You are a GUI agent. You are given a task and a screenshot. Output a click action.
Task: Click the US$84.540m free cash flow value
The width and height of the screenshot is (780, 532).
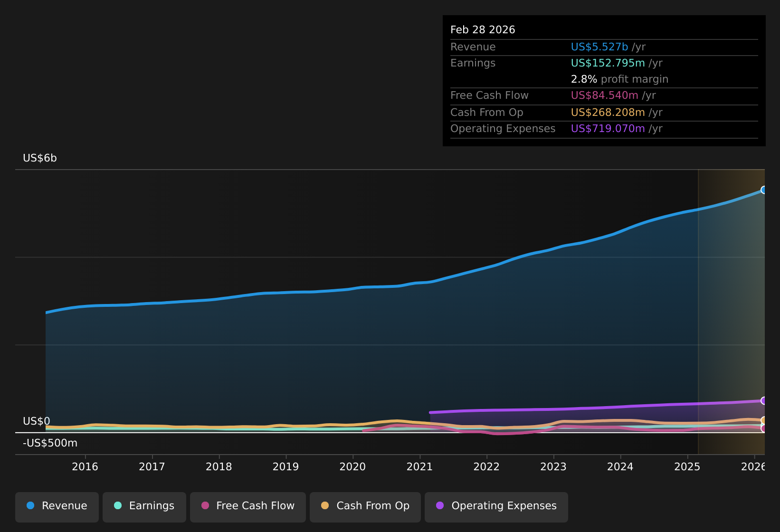(x=605, y=95)
